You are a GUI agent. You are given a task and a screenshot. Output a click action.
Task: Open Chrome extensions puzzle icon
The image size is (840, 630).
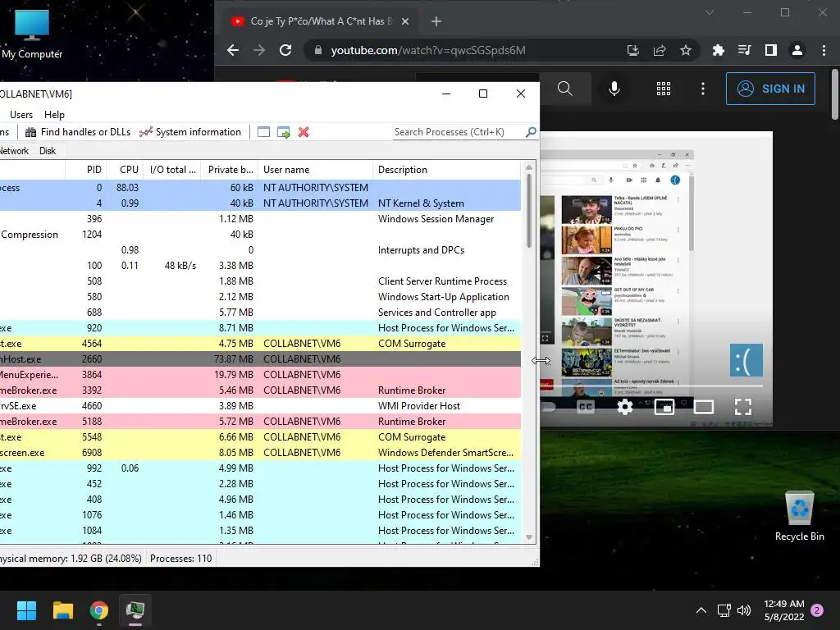pyautogui.click(x=718, y=50)
